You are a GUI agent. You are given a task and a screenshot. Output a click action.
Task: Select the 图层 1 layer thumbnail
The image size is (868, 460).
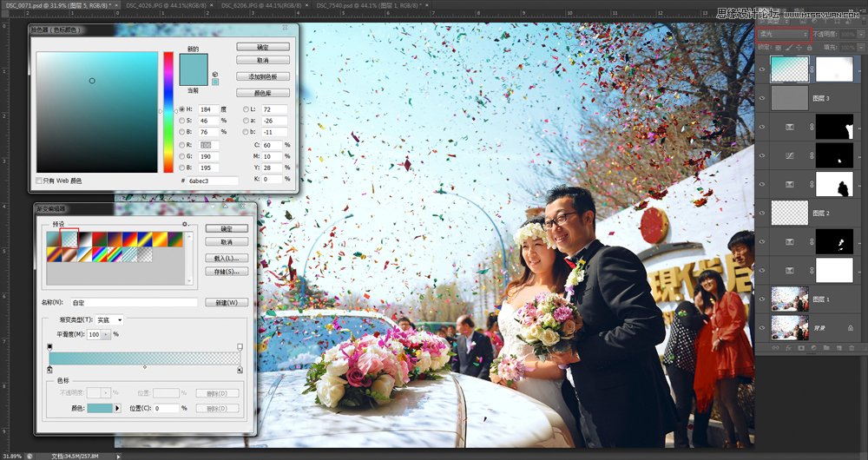pos(789,299)
